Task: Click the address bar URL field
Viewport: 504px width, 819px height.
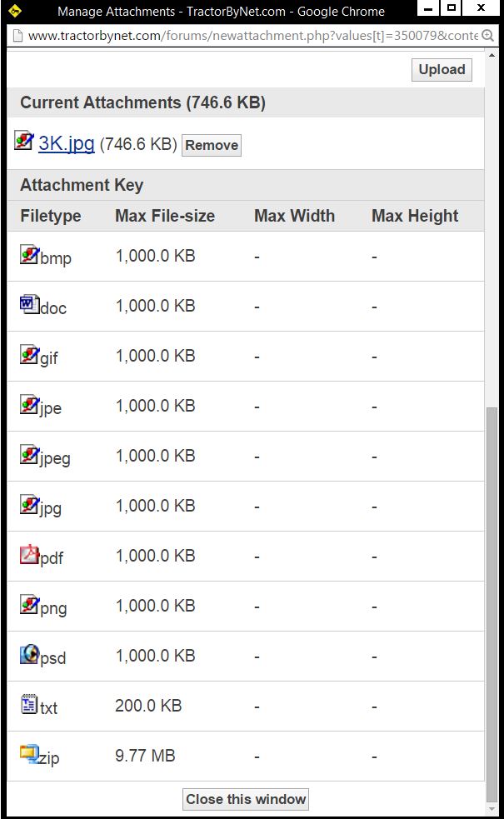Action: pyautogui.click(x=250, y=36)
